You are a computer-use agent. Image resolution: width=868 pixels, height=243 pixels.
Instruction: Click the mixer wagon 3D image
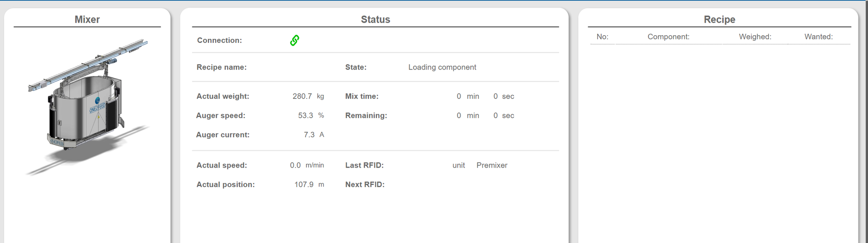(88, 107)
